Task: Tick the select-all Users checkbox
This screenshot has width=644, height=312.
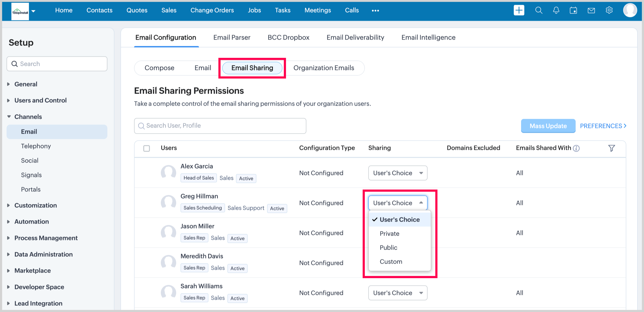Action: (147, 149)
